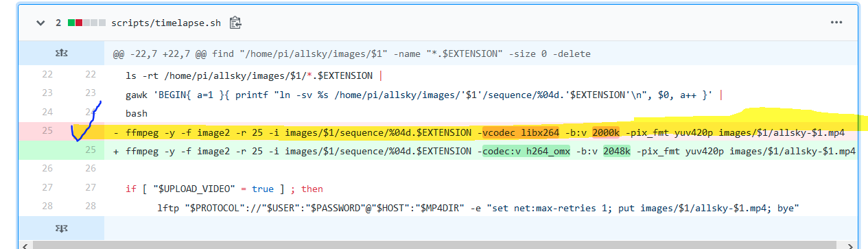This screenshot has width=868, height=249.
Task: Click the highlighted text -vcodec libx264
Action: (x=520, y=132)
